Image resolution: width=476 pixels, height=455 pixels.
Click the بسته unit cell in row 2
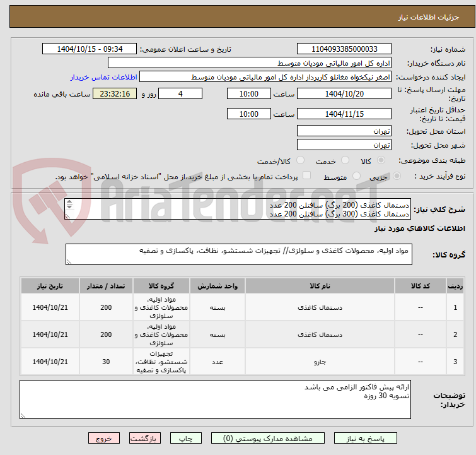pyautogui.click(x=218, y=334)
